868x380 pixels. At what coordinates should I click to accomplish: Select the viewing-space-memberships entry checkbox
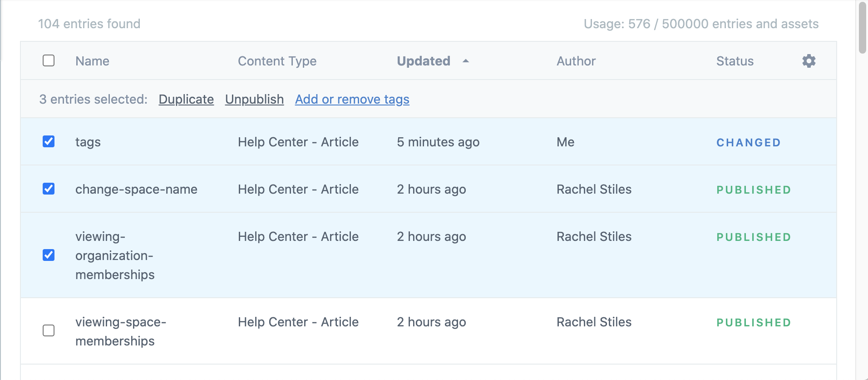pos(49,330)
